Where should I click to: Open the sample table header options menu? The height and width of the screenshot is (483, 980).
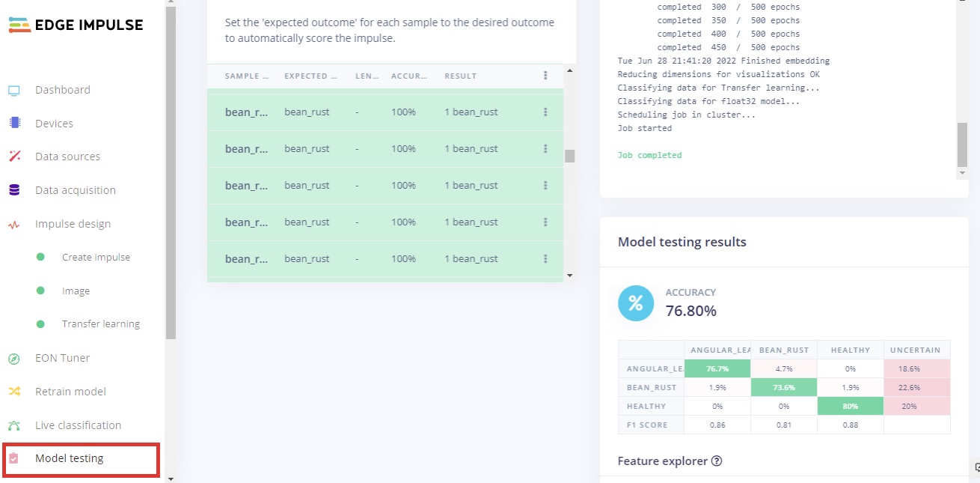(545, 76)
